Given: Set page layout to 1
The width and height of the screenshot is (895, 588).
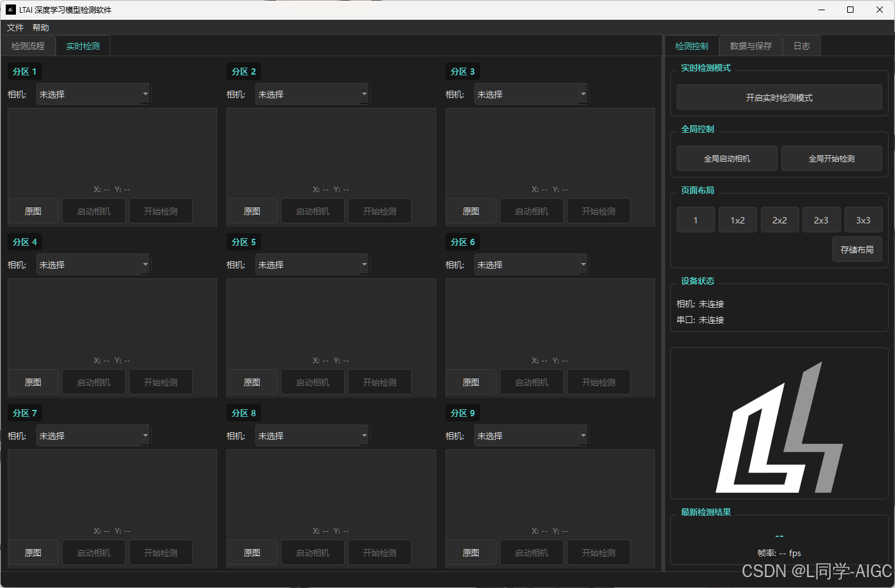Looking at the screenshot, I should [x=696, y=220].
